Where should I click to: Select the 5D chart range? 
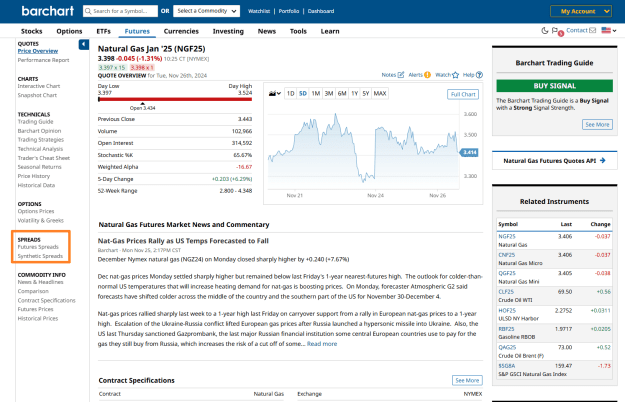tap(303, 94)
